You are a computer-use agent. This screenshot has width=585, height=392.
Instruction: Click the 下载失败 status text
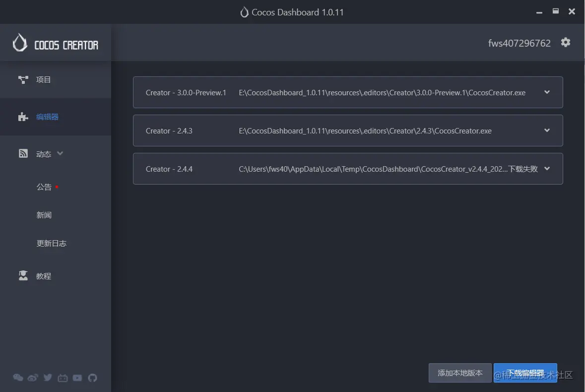pyautogui.click(x=523, y=169)
